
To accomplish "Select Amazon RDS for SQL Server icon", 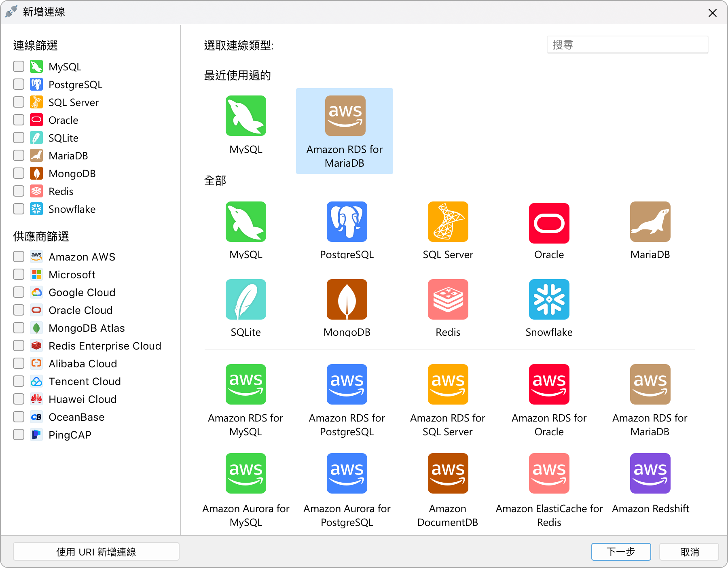I will pos(448,384).
